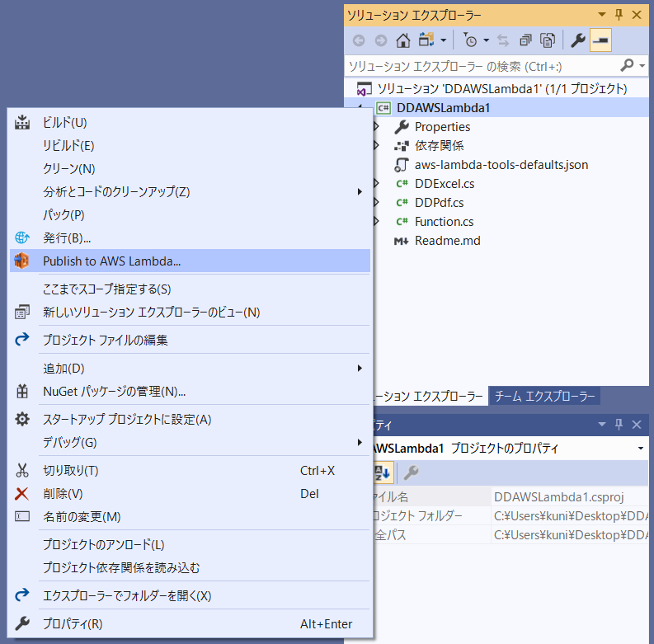Choose プロジェクト ファイルの編集
The image size is (654, 644).
point(190,340)
